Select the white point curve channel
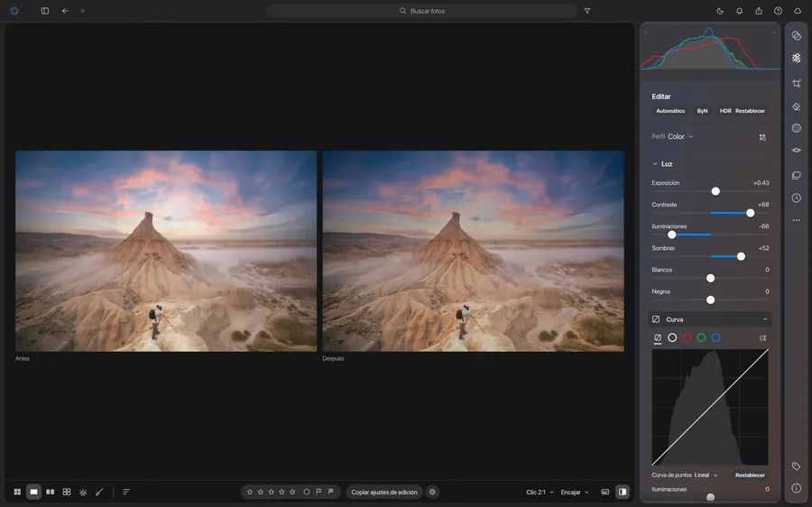 672,337
